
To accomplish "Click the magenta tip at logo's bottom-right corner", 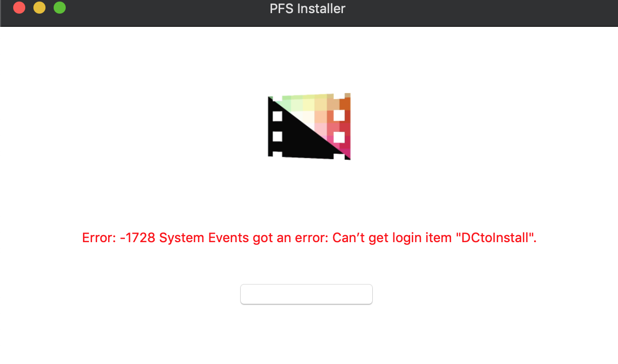I will [x=345, y=151].
